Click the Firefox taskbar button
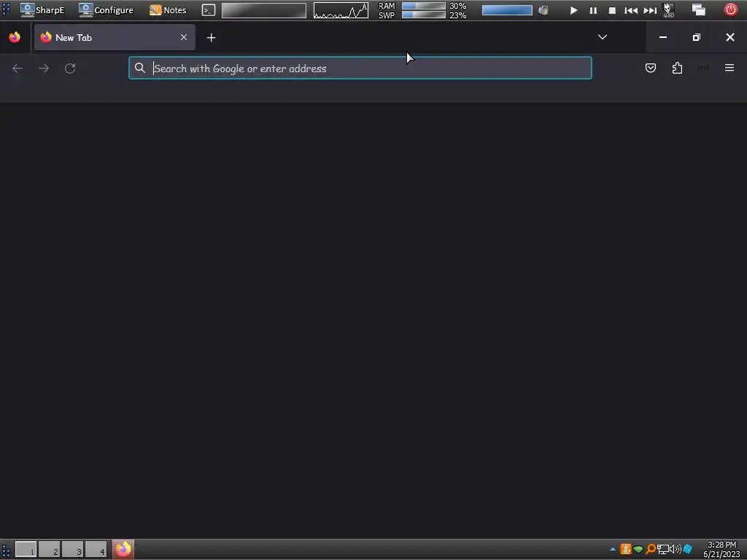Viewport: 747px width, 560px height. 123,549
